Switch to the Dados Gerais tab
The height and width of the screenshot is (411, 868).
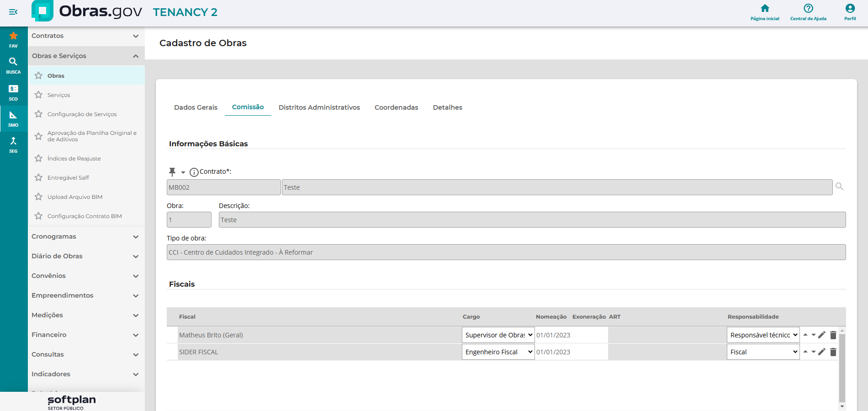point(196,107)
